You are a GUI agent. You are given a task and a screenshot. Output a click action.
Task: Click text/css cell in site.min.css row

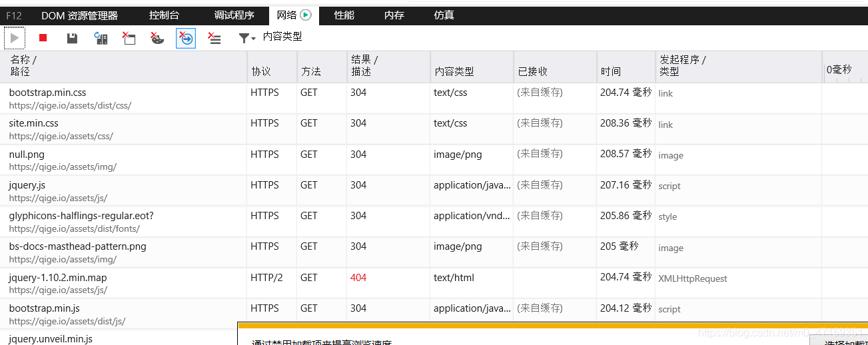(x=450, y=123)
